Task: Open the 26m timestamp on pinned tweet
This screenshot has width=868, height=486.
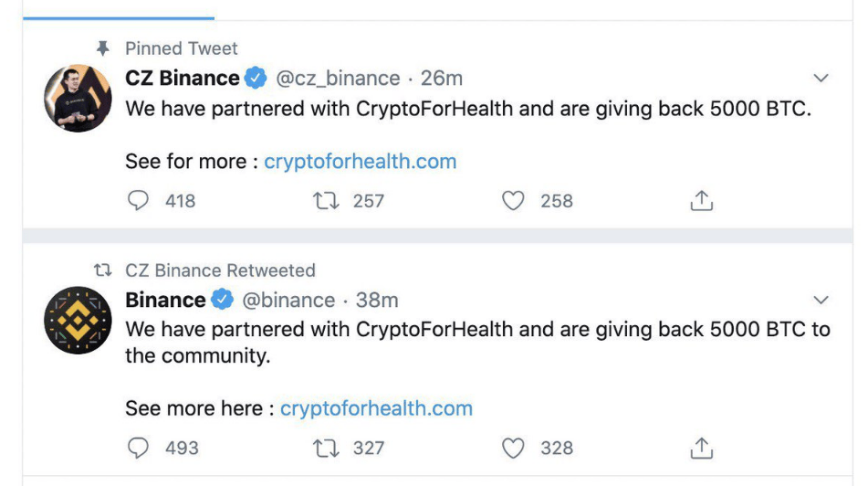Action: click(x=442, y=79)
